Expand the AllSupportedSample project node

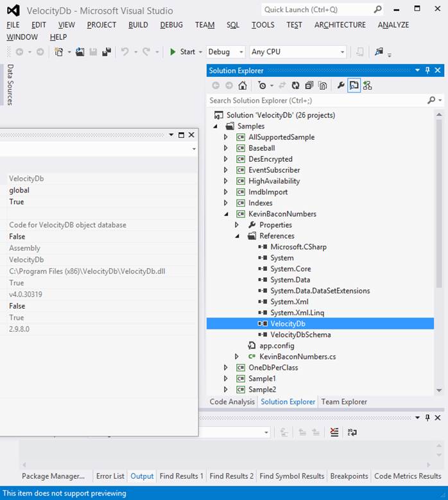pos(226,137)
